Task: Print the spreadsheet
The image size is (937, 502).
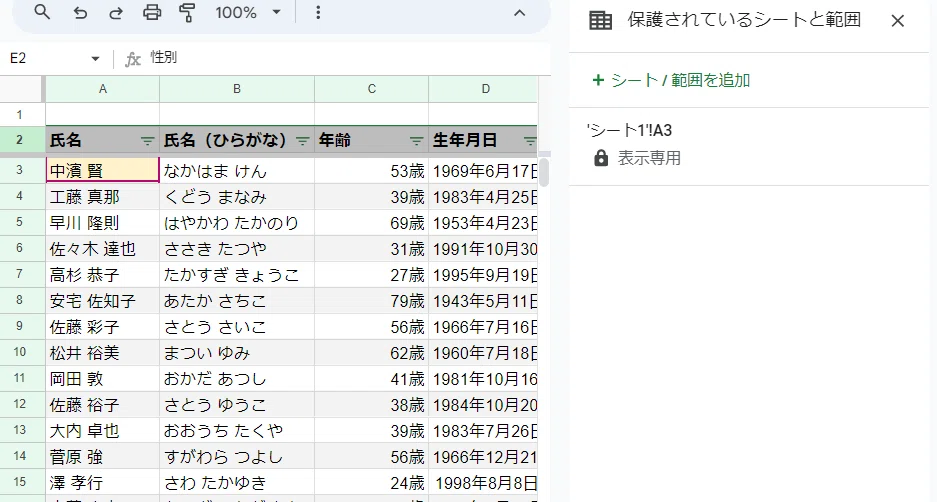Action: pos(152,13)
